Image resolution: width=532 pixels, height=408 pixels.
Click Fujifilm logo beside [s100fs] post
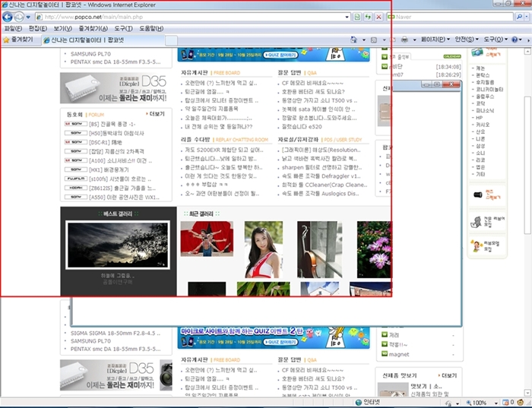(76, 179)
